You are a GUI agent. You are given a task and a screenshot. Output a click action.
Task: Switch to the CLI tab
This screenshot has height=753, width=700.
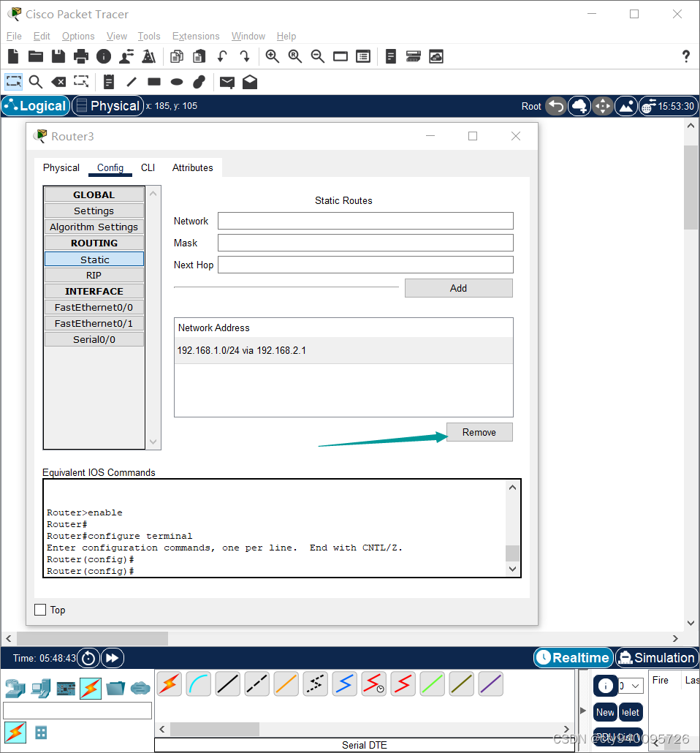[148, 167]
